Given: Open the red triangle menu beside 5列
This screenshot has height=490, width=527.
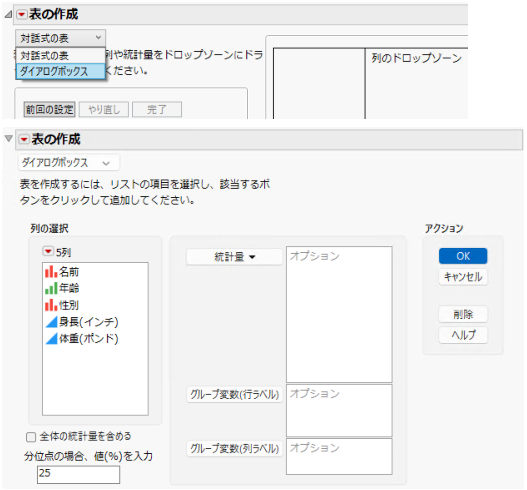Looking at the screenshot, I should [x=48, y=251].
